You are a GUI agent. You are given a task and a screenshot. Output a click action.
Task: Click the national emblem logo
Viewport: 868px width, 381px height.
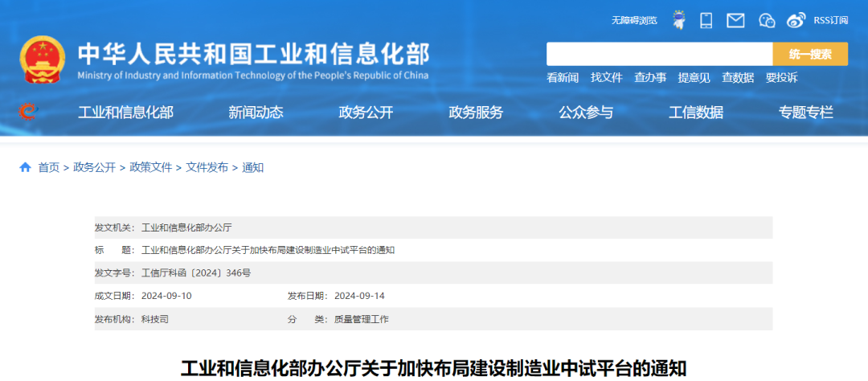click(42, 60)
